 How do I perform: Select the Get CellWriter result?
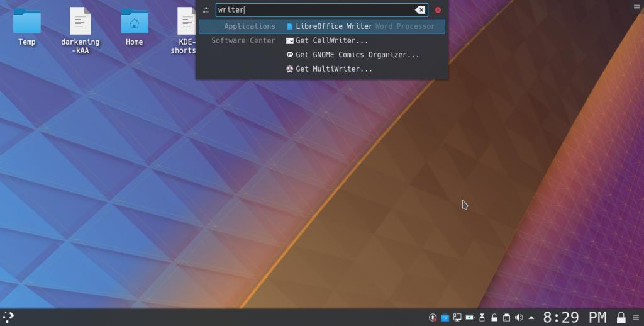point(331,41)
